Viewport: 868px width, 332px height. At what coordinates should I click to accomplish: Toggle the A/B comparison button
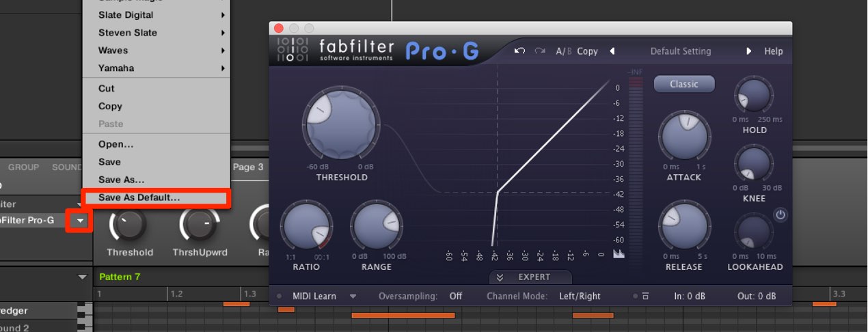pyautogui.click(x=564, y=51)
